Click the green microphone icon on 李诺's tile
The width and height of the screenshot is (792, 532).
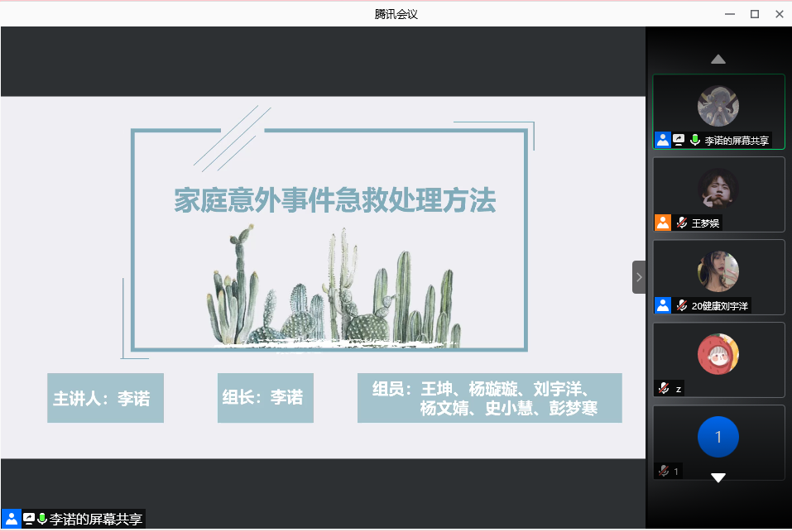(694, 140)
